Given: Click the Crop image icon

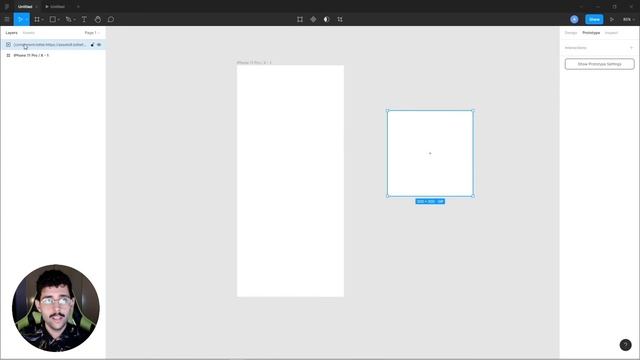Looking at the screenshot, I should (x=340, y=19).
